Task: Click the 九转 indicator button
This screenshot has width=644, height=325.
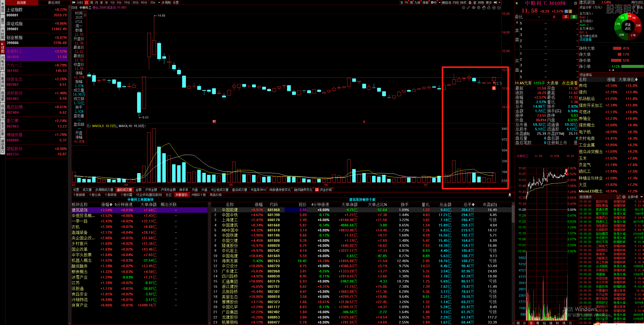Action: (x=417, y=3)
